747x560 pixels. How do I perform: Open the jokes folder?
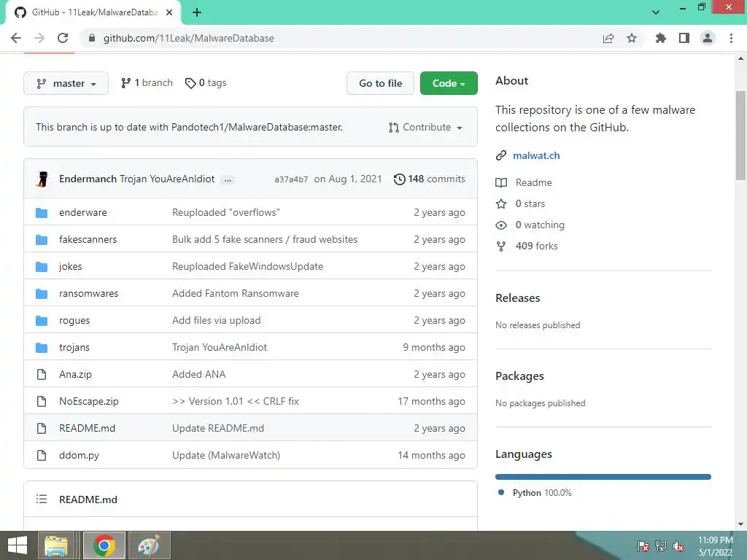click(71, 267)
